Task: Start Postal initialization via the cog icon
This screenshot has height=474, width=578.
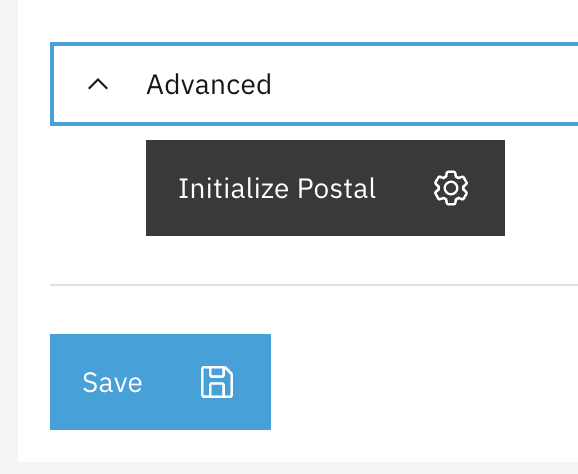Action: (451, 188)
